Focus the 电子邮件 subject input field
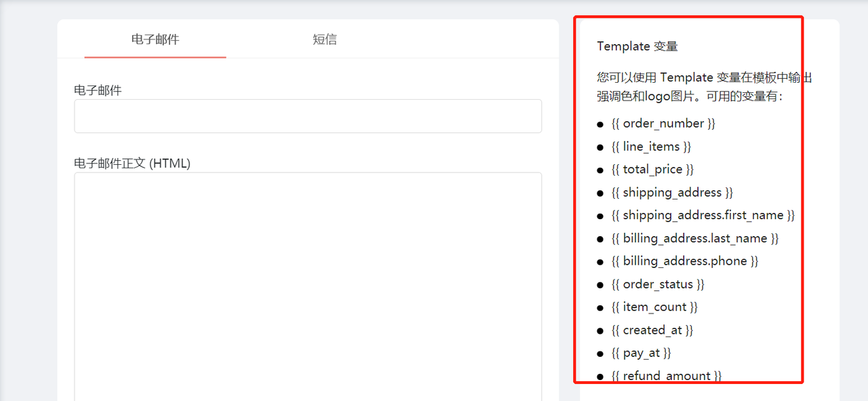 [308, 116]
